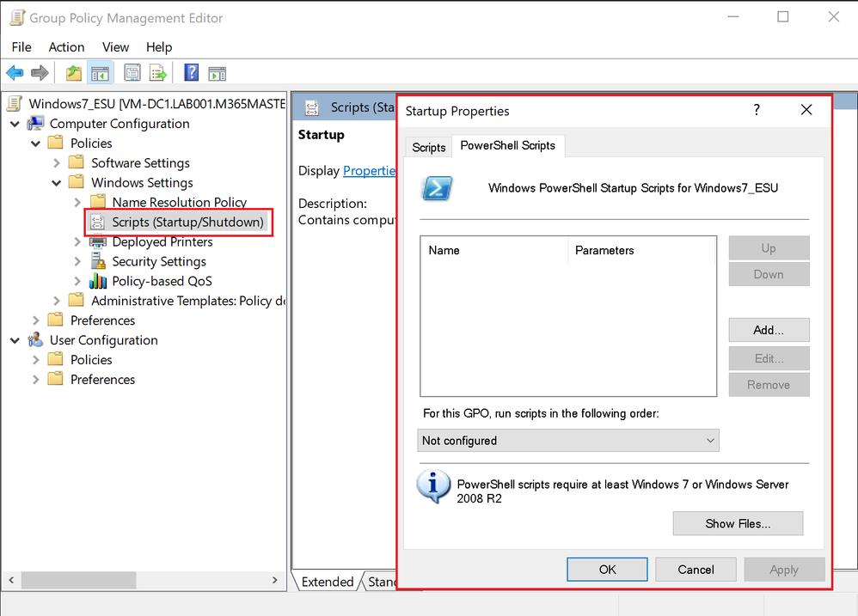The image size is (858, 616).
Task: Click the Software Settings folder icon
Action: 77,162
